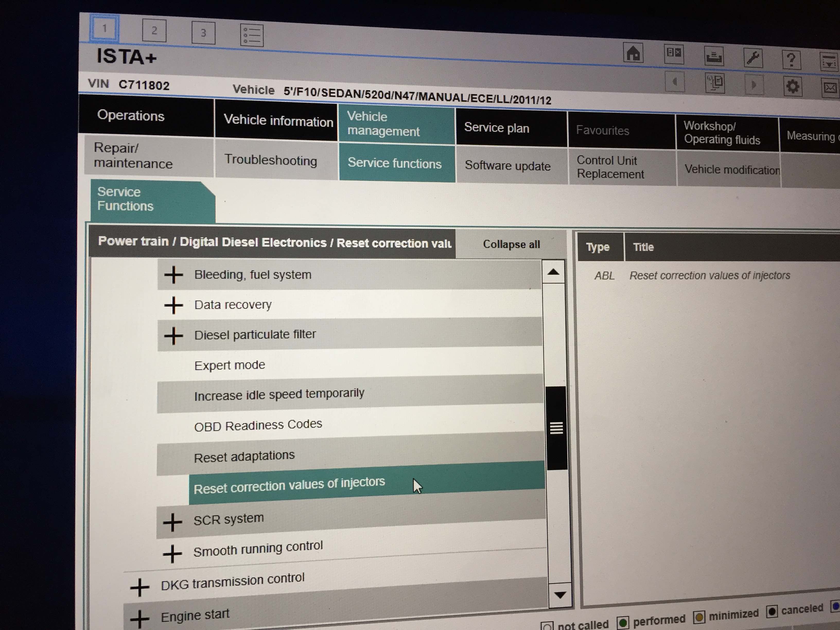
Task: Open the envelope feedback icon
Action: [x=830, y=88]
